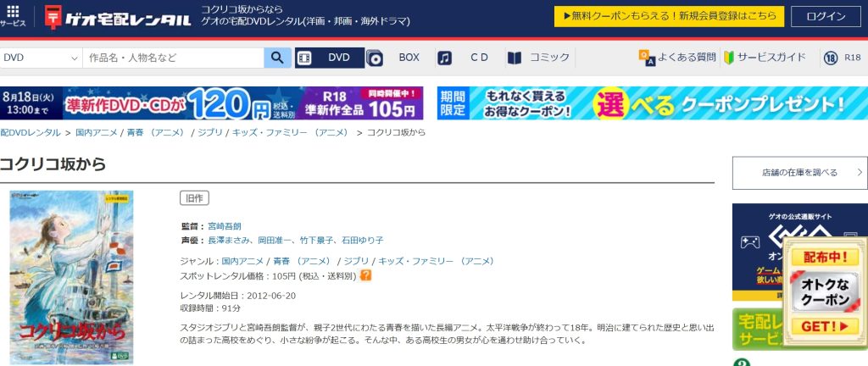The image size is (868, 366).
Task: Click the 旧作 label badge
Action: pyautogui.click(x=194, y=198)
